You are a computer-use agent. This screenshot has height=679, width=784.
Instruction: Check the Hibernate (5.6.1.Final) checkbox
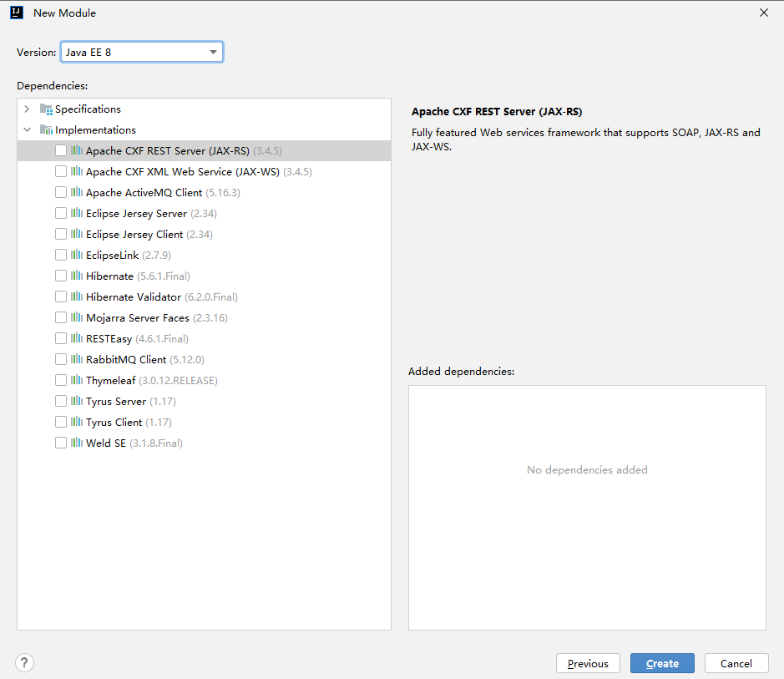61,276
